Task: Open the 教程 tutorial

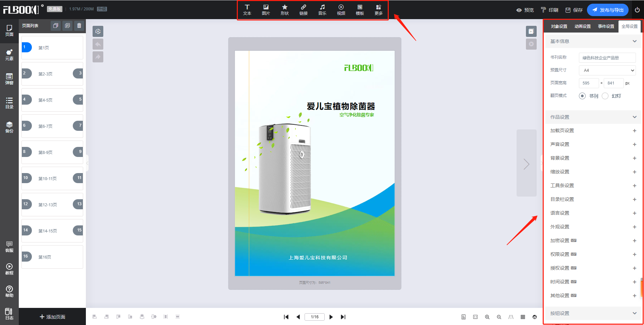Action: coord(9,269)
